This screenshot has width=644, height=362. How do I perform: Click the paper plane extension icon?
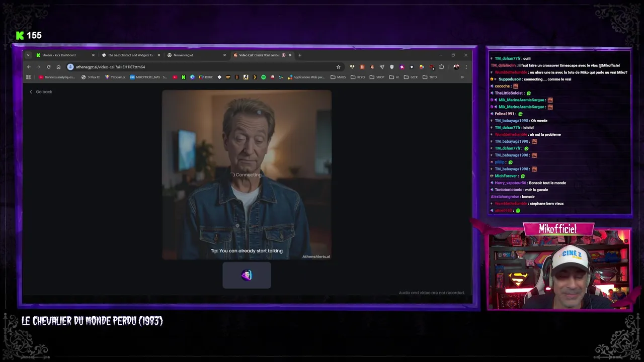pyautogui.click(x=382, y=67)
